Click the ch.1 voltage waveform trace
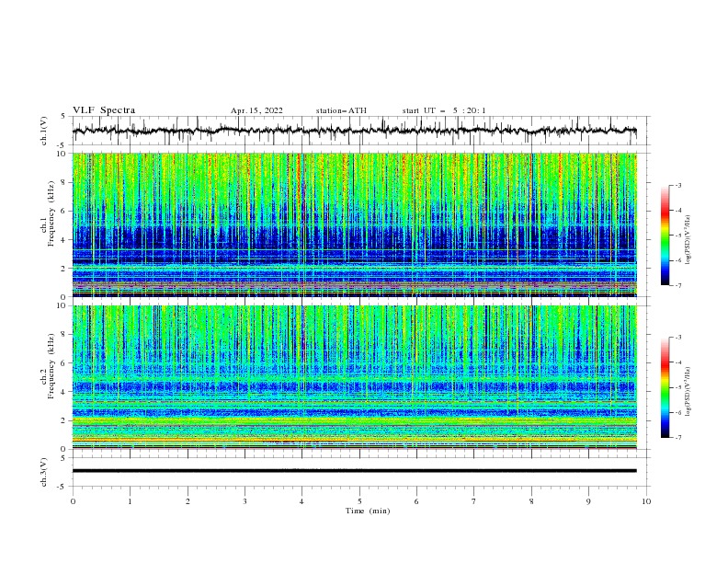 pos(354,131)
